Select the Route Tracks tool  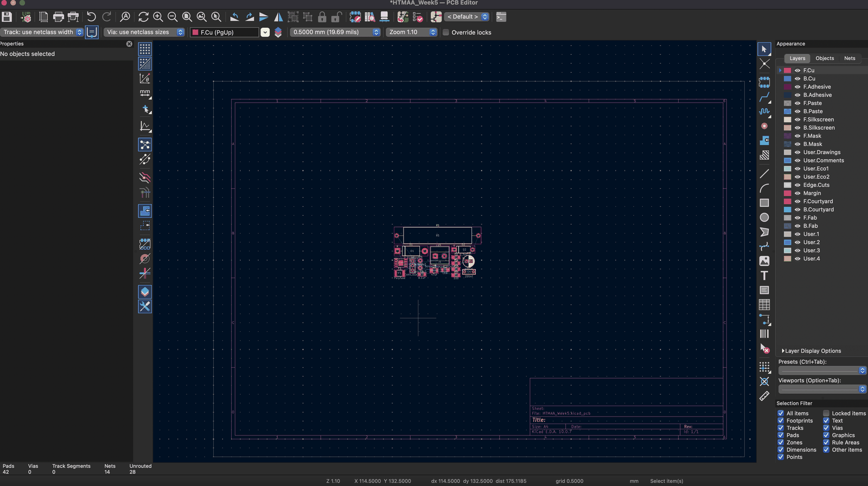[764, 97]
